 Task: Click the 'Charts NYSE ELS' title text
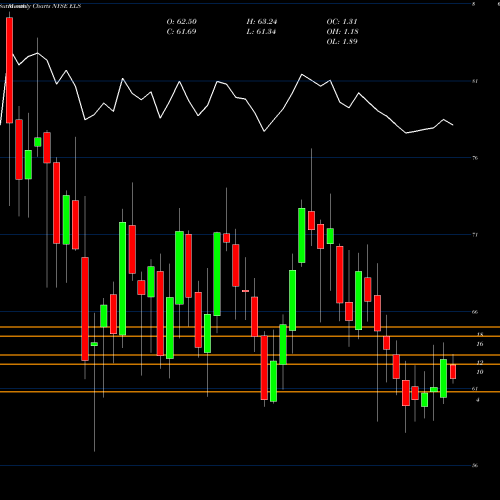pos(57,6)
